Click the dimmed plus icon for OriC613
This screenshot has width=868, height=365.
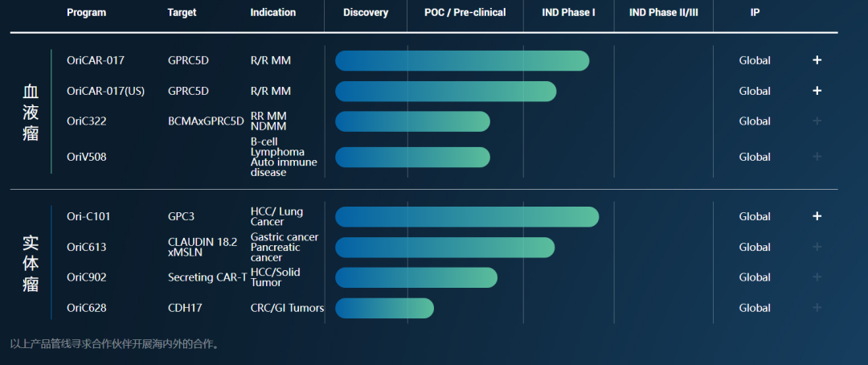[817, 247]
